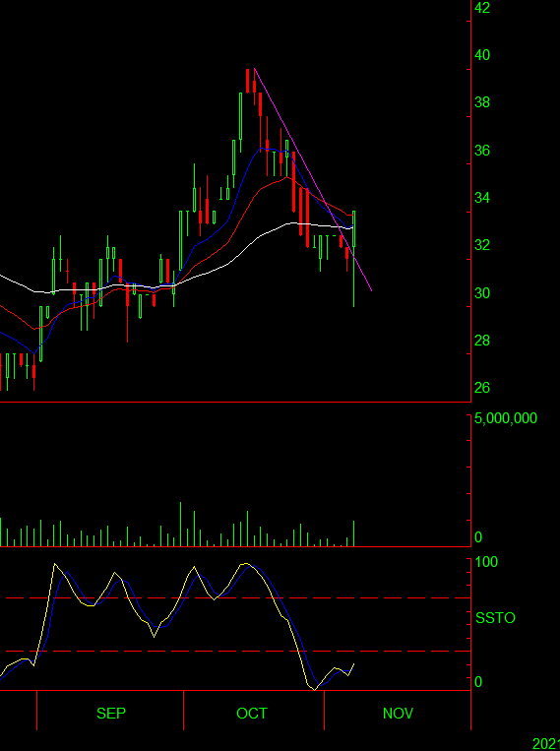The image size is (560, 751).
Task: Click the SEP month label
Action: tap(111, 714)
